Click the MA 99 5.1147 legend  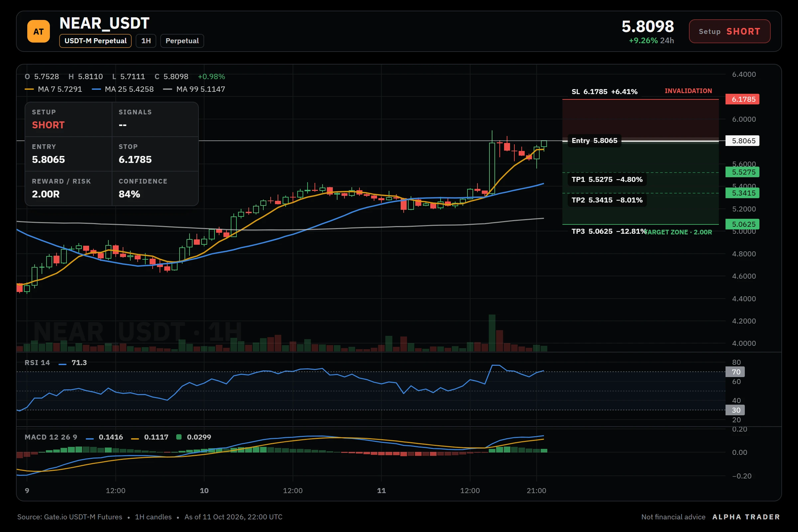coord(194,89)
